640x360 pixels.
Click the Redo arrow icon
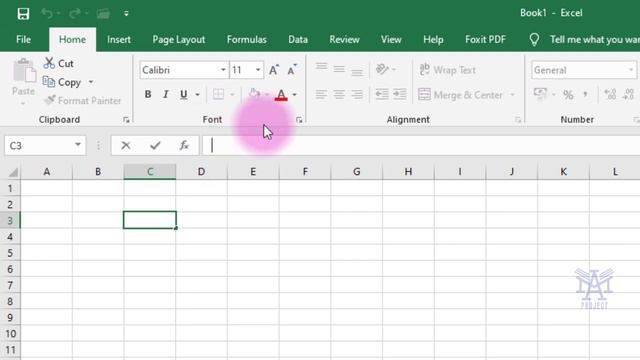click(x=75, y=13)
